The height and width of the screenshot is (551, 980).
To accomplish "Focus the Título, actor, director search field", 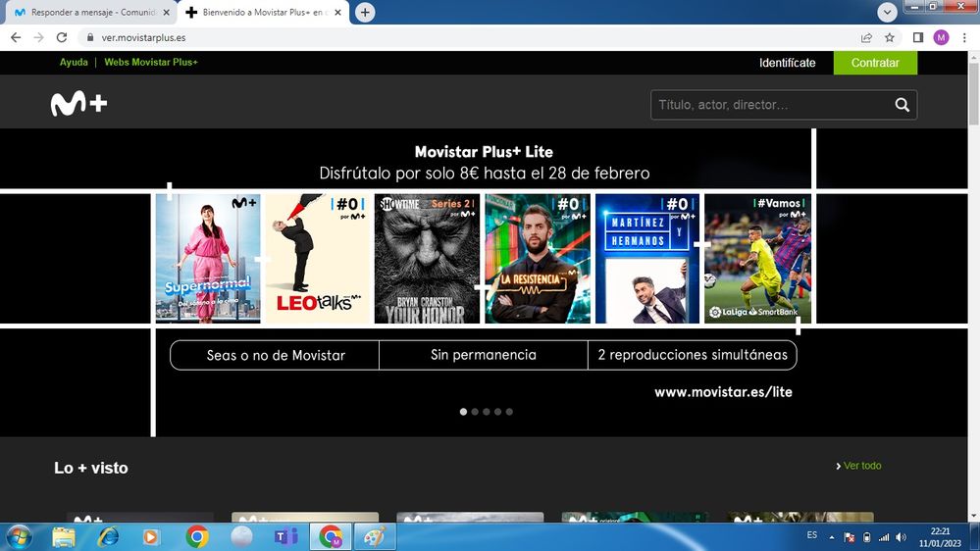I will [x=770, y=105].
